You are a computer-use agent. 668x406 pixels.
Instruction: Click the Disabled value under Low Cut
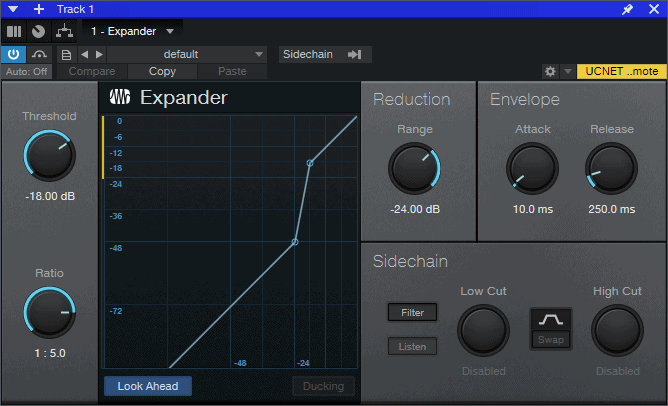pyautogui.click(x=484, y=371)
